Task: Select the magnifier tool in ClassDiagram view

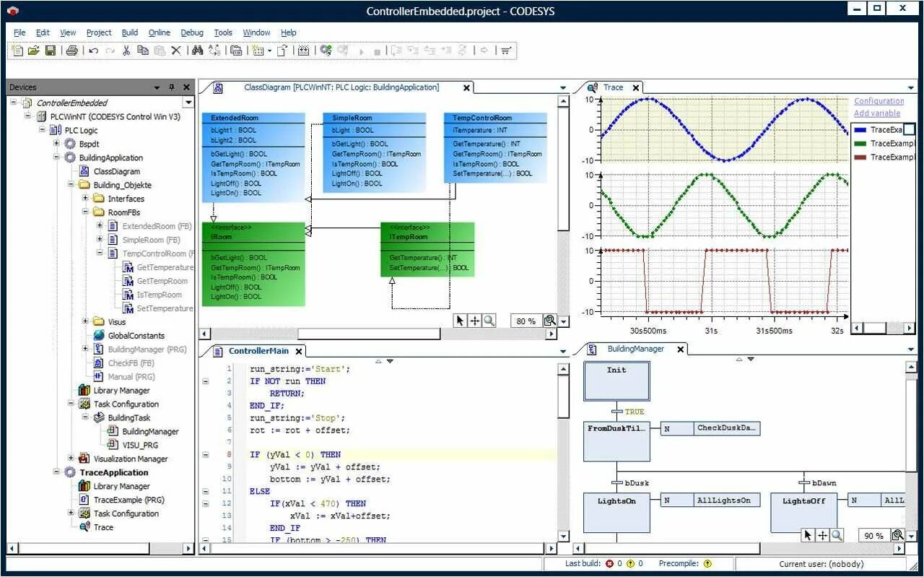Action: pos(489,321)
